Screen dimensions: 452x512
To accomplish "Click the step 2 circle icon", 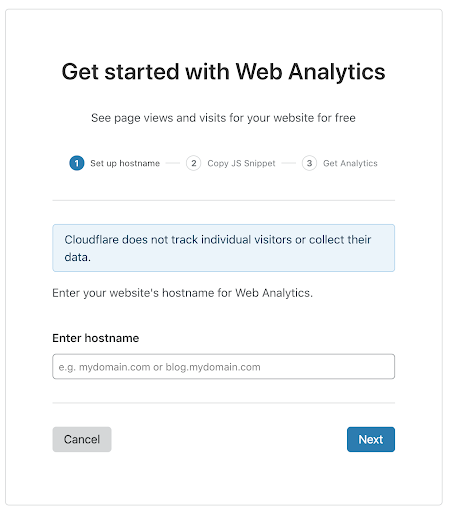I will pyautogui.click(x=193, y=163).
